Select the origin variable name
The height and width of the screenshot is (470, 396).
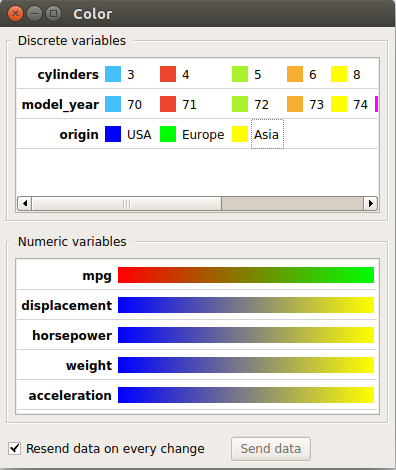(79, 135)
